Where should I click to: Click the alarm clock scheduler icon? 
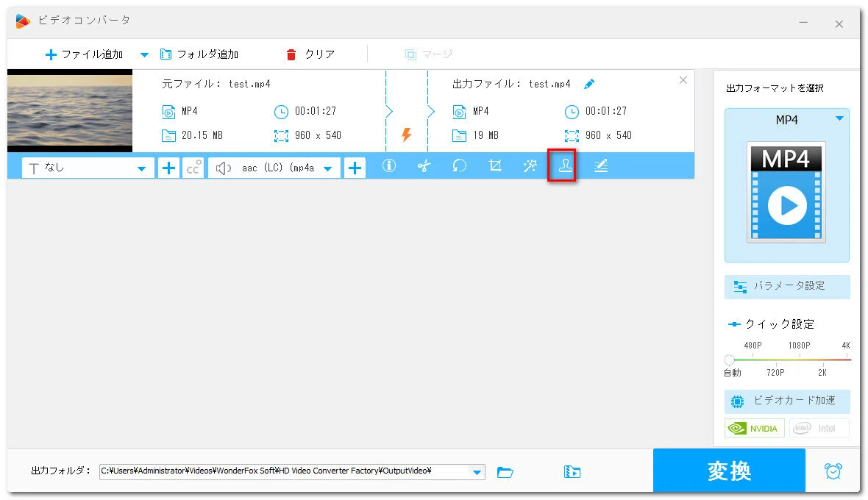click(x=833, y=471)
